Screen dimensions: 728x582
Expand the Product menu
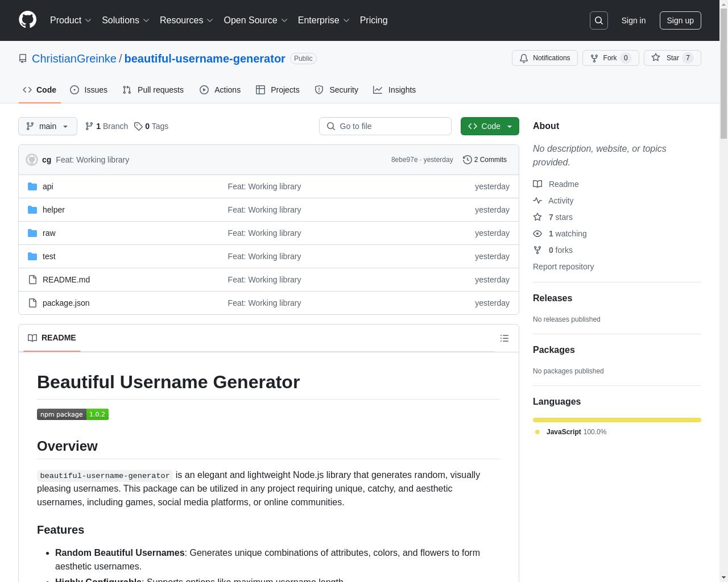tap(71, 20)
